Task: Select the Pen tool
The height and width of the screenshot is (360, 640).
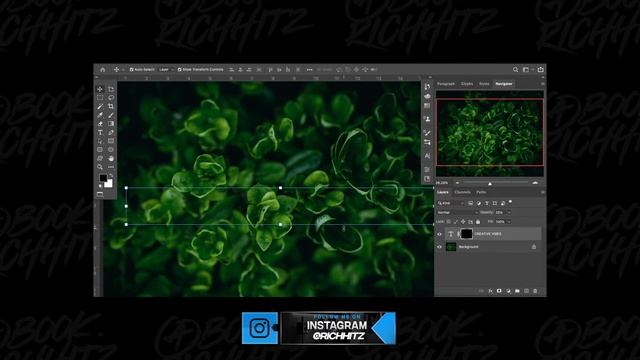Action: [111, 133]
